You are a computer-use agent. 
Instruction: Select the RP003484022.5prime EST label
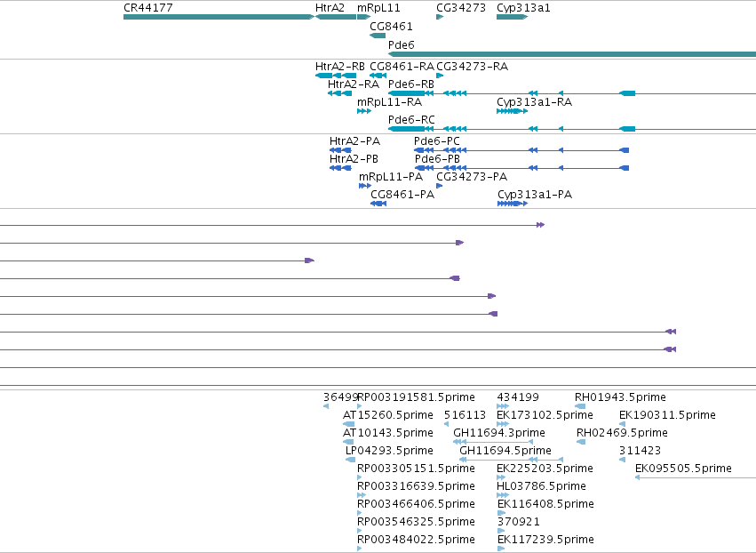(416, 540)
